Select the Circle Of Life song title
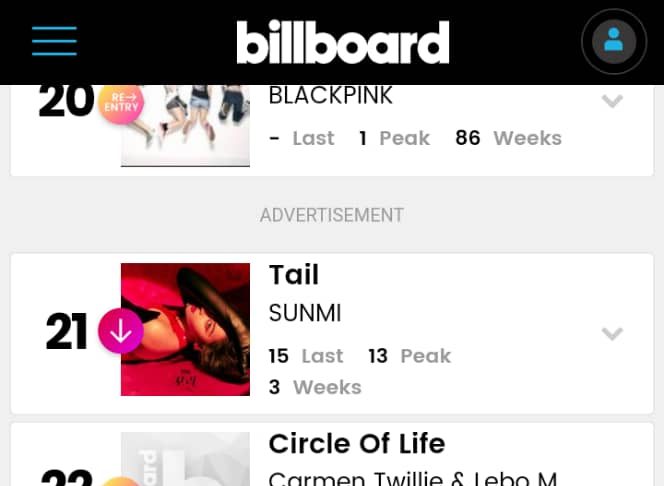This screenshot has width=664, height=486. coord(357,443)
